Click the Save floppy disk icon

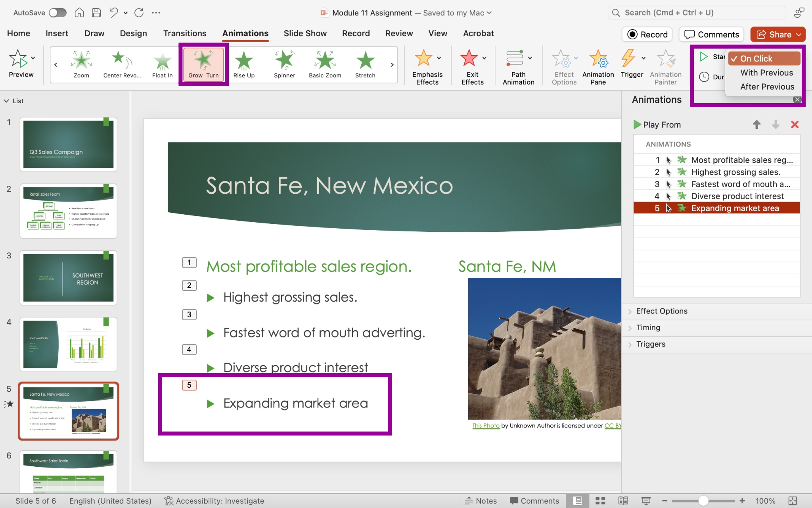click(96, 13)
